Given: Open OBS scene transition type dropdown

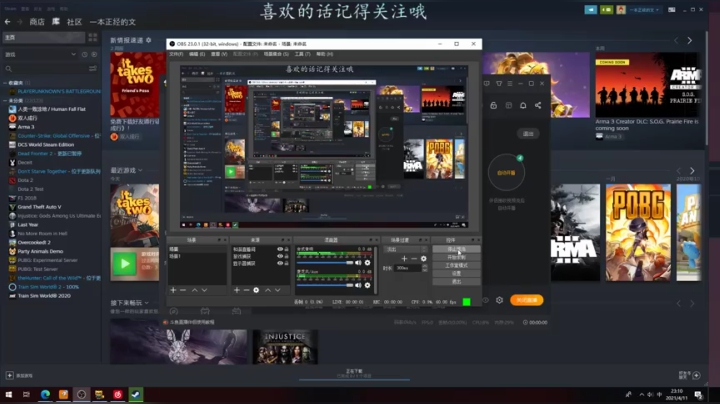Looking at the screenshot, I should pyautogui.click(x=405, y=249).
